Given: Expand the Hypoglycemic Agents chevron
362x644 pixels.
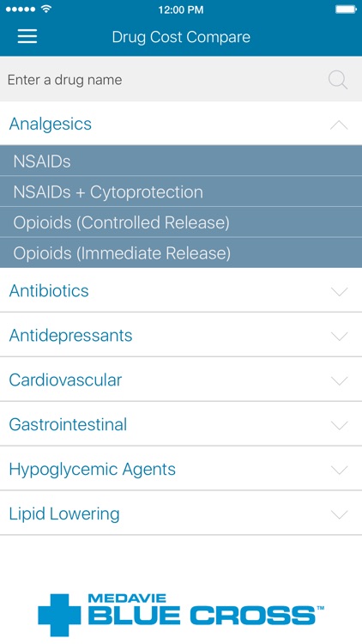Looking at the screenshot, I should click(x=339, y=470).
